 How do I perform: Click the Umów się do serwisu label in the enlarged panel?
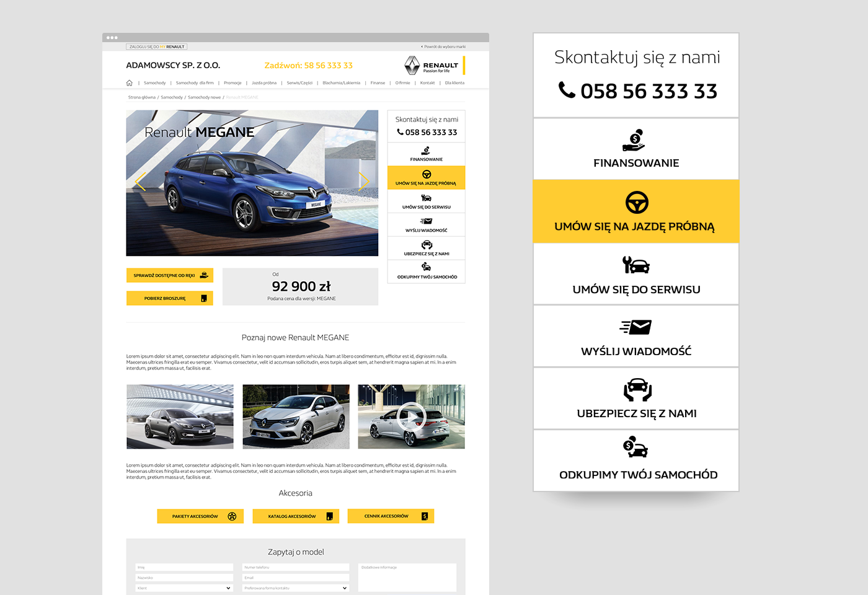[x=637, y=289]
